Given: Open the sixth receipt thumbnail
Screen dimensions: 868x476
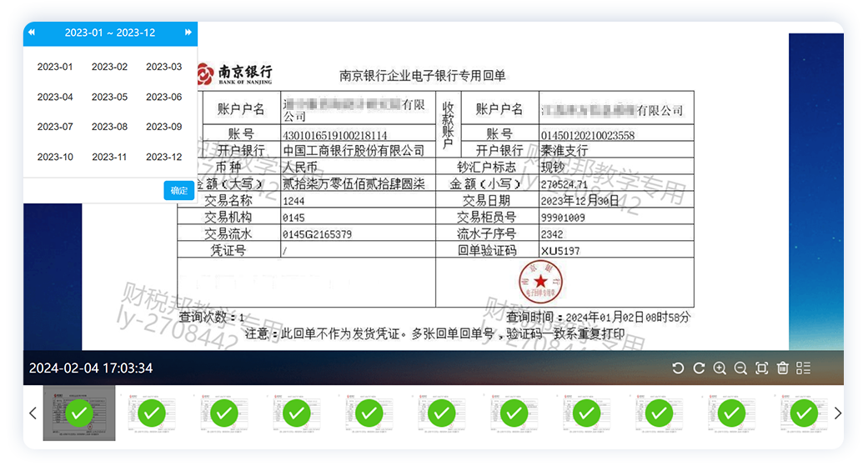Looking at the screenshot, I should click(x=442, y=413).
